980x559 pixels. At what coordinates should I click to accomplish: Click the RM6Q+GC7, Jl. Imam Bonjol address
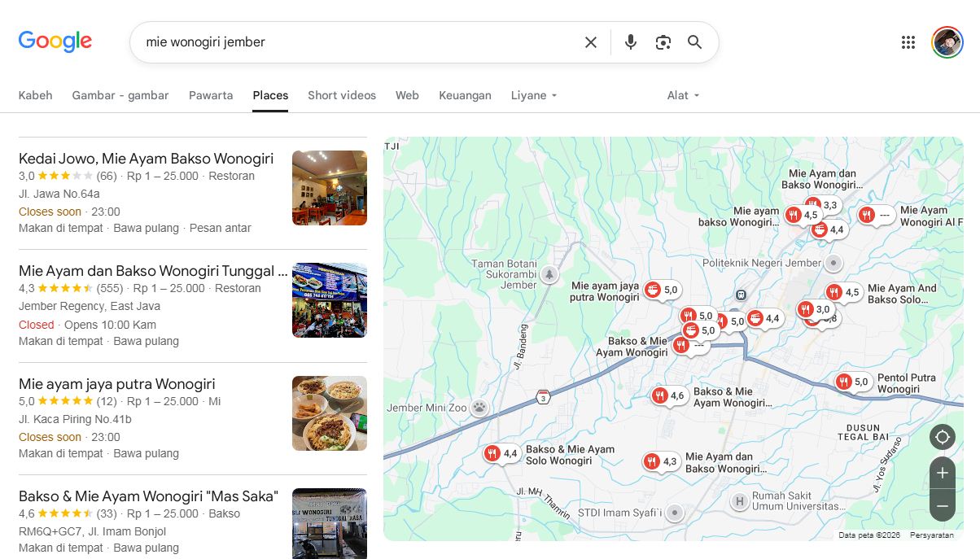(x=92, y=531)
